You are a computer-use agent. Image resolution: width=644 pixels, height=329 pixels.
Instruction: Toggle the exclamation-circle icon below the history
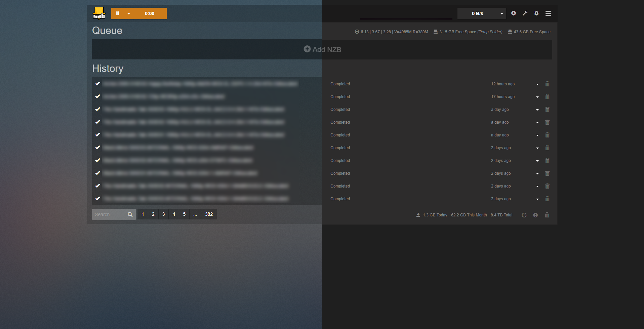coord(535,215)
